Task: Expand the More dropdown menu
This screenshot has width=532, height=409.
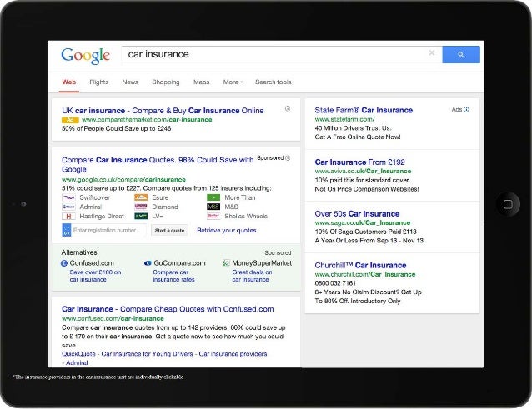Action: (233, 82)
